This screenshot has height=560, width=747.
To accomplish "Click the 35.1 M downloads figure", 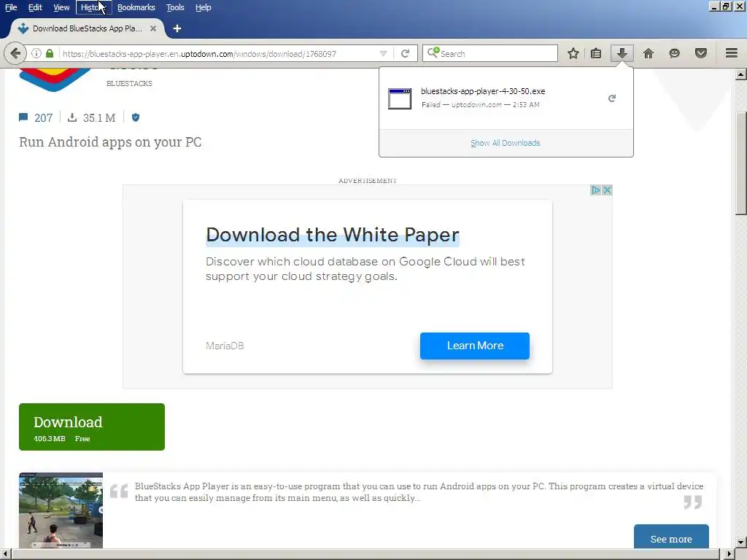I will [99, 117].
